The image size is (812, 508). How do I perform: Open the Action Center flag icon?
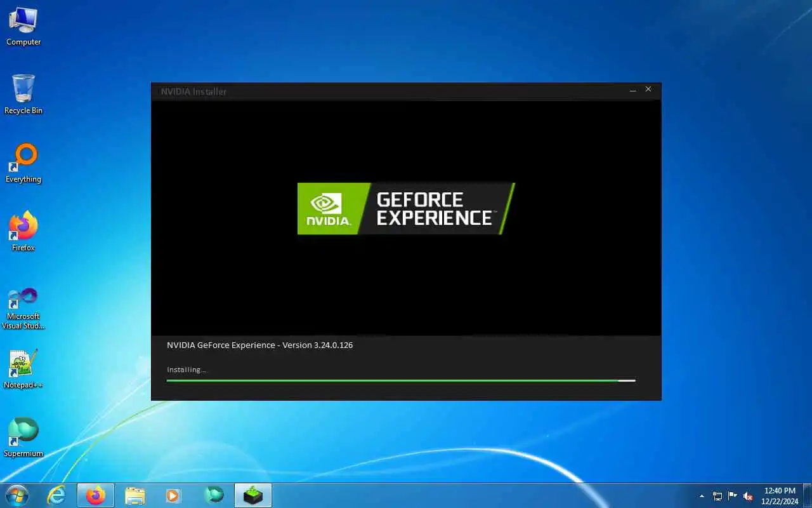pos(733,496)
